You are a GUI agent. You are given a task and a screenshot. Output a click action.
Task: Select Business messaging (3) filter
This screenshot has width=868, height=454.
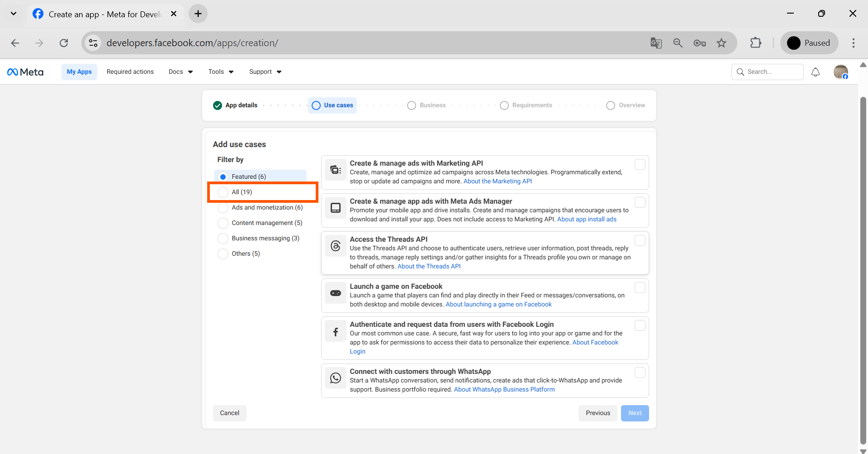point(260,238)
